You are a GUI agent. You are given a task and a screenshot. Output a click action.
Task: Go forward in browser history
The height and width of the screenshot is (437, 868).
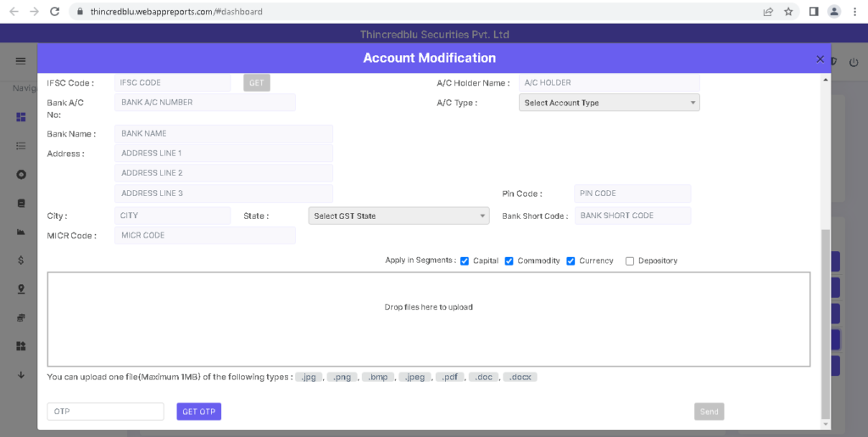click(x=34, y=11)
